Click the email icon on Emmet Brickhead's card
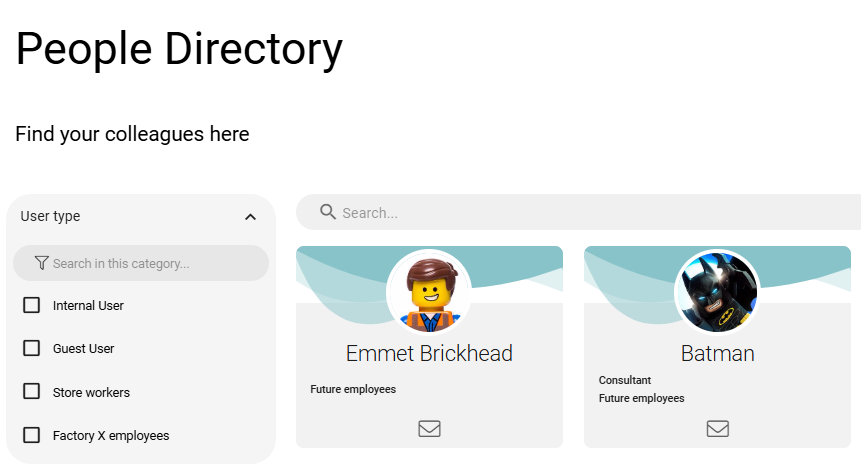Screen dimensions: 861x467 pyautogui.click(x=429, y=429)
